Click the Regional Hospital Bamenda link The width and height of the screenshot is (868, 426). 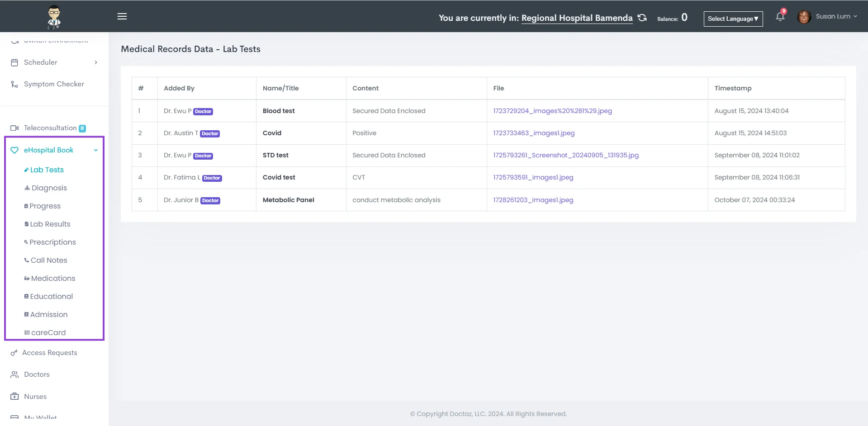pyautogui.click(x=577, y=18)
